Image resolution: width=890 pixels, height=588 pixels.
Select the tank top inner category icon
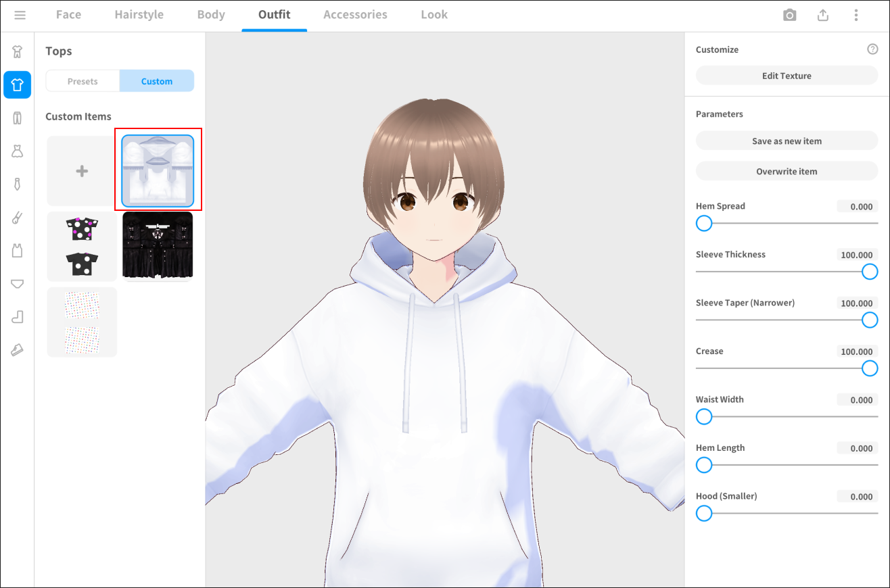coord(17,250)
